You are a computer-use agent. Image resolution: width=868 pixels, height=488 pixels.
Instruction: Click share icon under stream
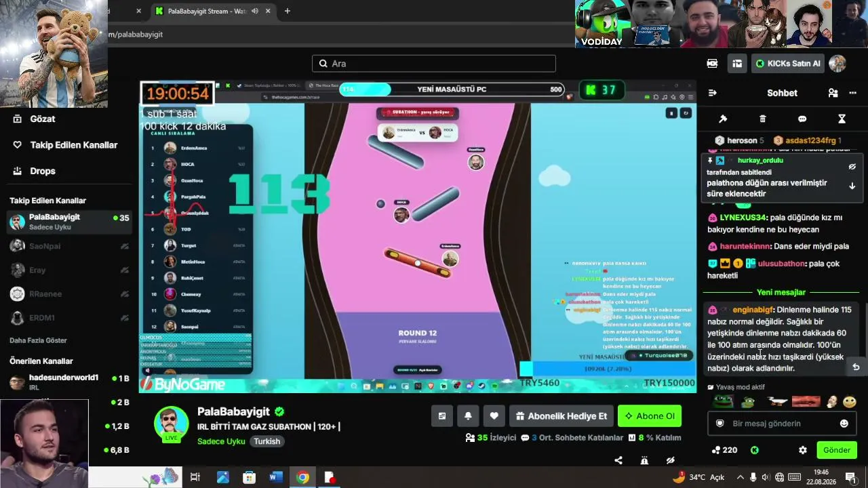point(618,460)
